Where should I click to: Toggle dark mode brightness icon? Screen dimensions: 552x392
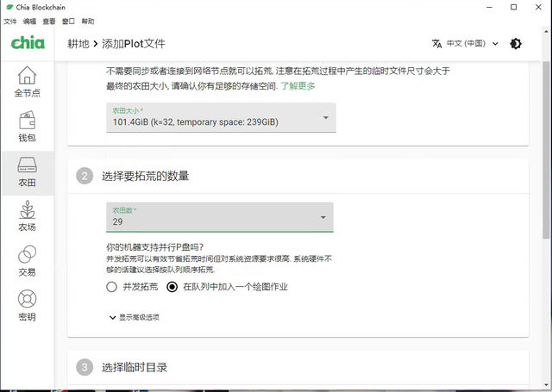tap(516, 44)
